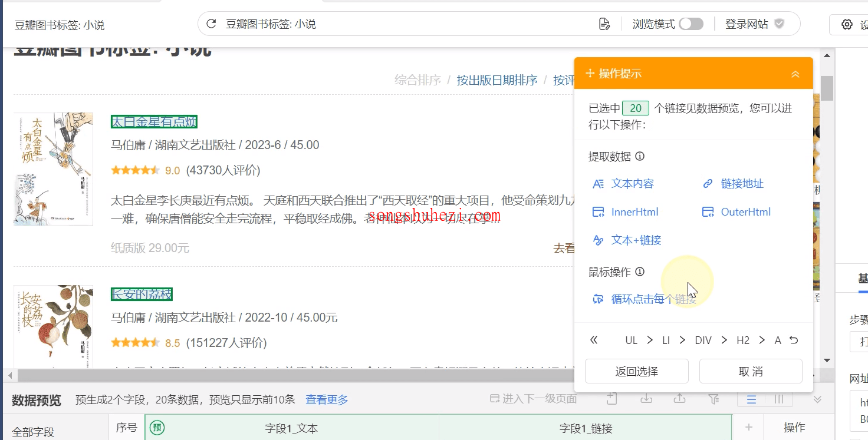Add a new field with plus icon

(x=748, y=428)
